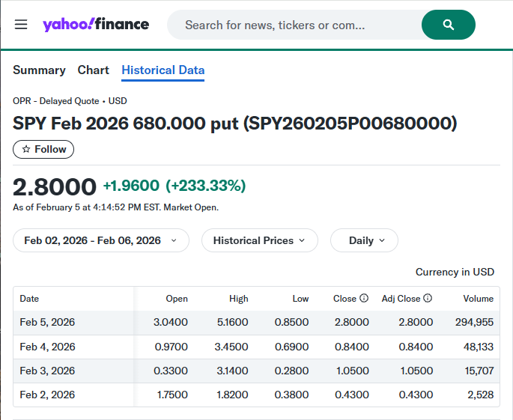Open the Chart tab

[x=94, y=70]
